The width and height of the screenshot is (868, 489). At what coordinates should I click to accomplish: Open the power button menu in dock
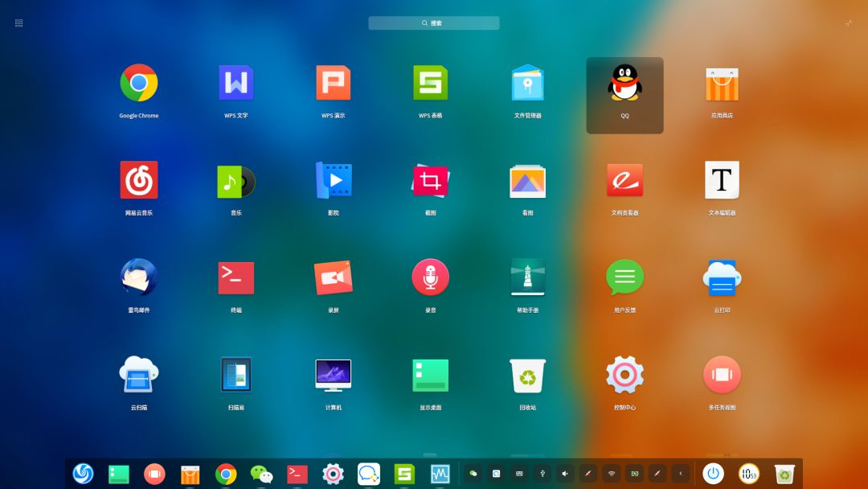[x=713, y=474]
